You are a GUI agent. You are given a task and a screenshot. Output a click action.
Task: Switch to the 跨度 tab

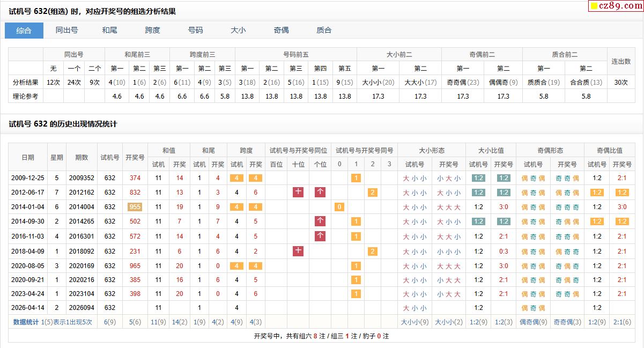coord(152,31)
